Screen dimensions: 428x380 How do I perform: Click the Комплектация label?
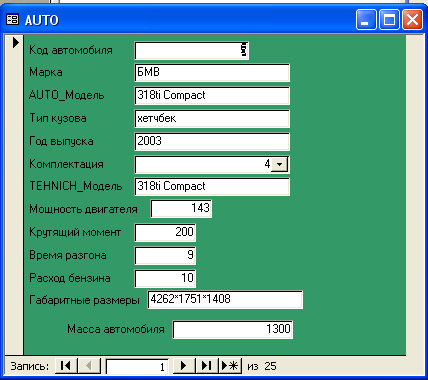pyautogui.click(x=66, y=164)
